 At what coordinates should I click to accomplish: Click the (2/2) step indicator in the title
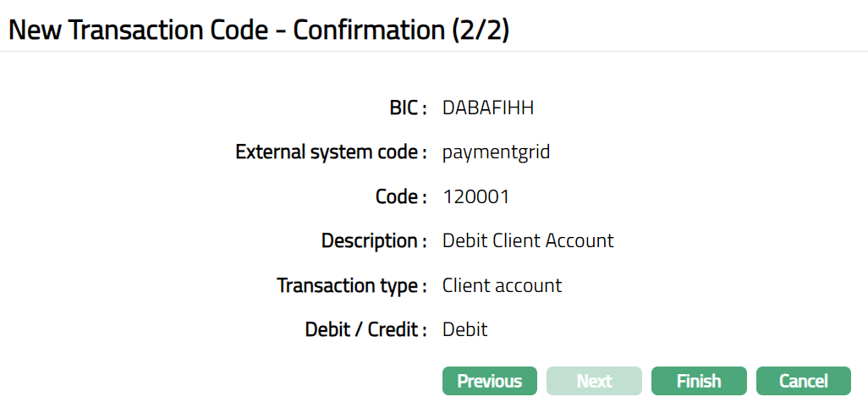(480, 30)
